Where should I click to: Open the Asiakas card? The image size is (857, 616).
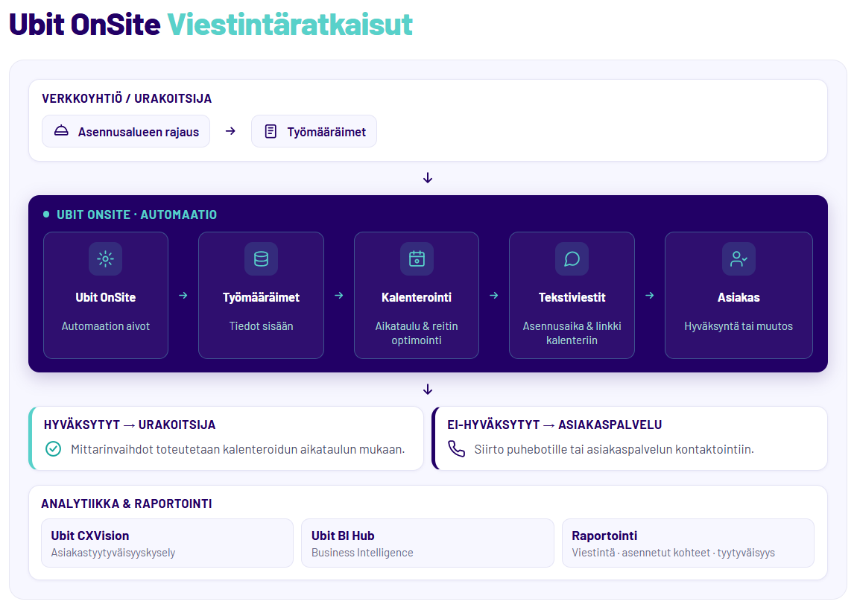[739, 296]
